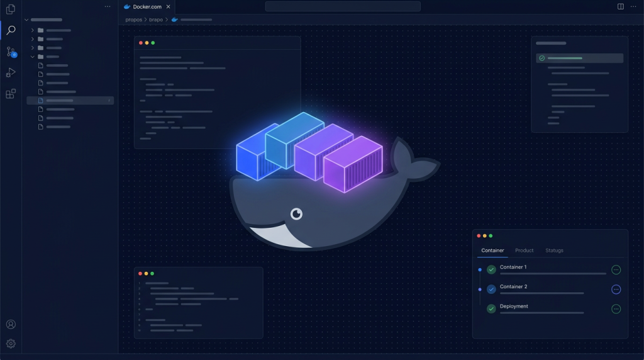Collapse the expanded fourth folder chevron
The height and width of the screenshot is (360, 644).
point(33,57)
